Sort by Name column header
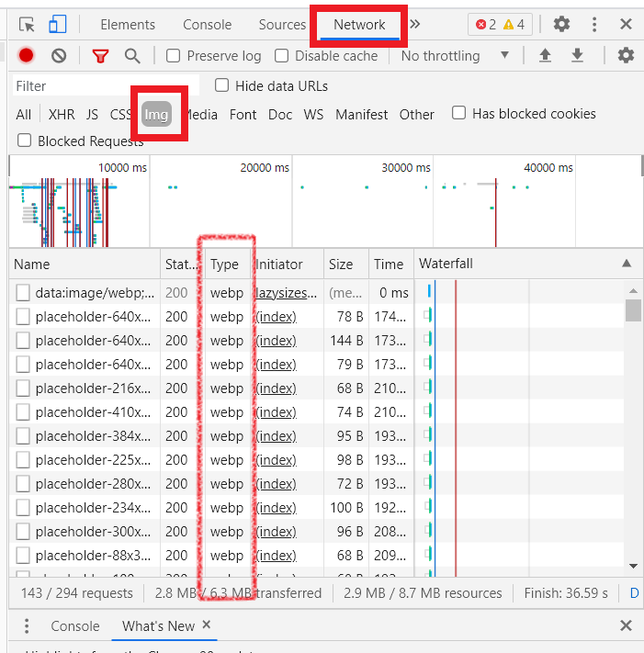 85,264
